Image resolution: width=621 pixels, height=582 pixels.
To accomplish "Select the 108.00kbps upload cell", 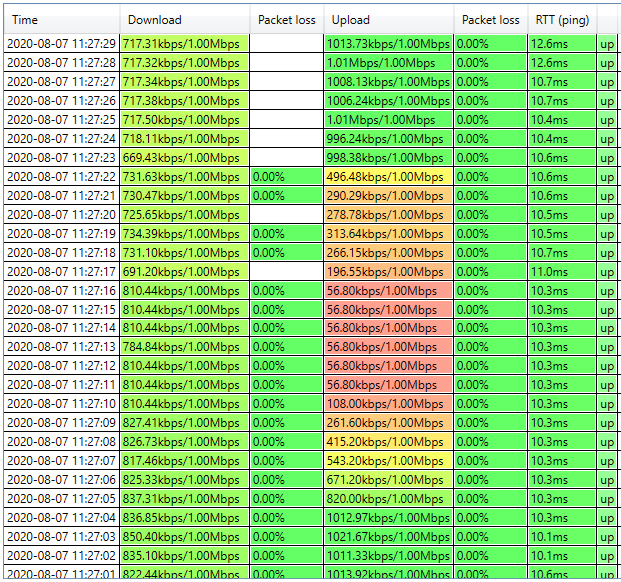I will pyautogui.click(x=388, y=404).
